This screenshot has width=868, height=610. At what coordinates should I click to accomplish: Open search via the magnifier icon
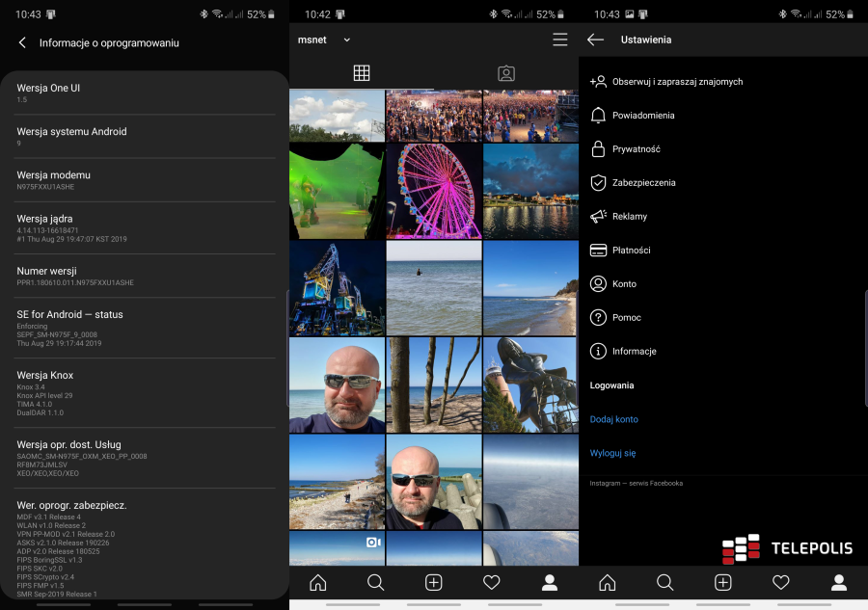click(x=375, y=582)
